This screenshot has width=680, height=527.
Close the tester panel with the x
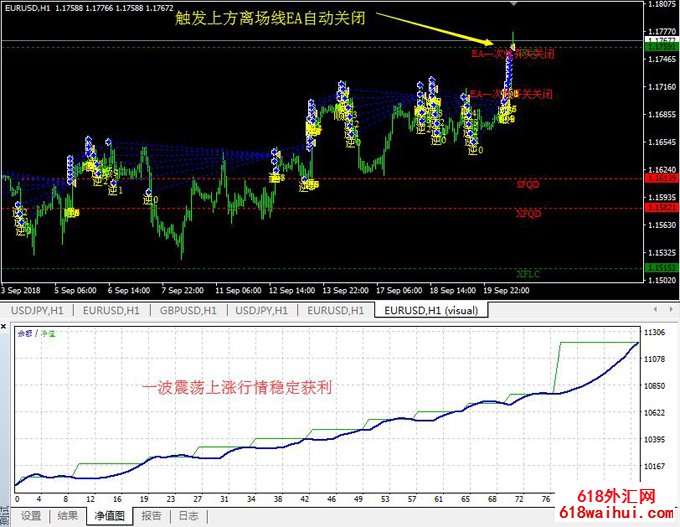point(3,326)
